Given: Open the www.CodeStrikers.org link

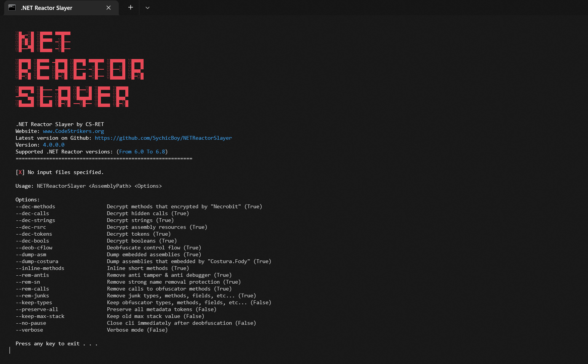Looking at the screenshot, I should [x=73, y=131].
